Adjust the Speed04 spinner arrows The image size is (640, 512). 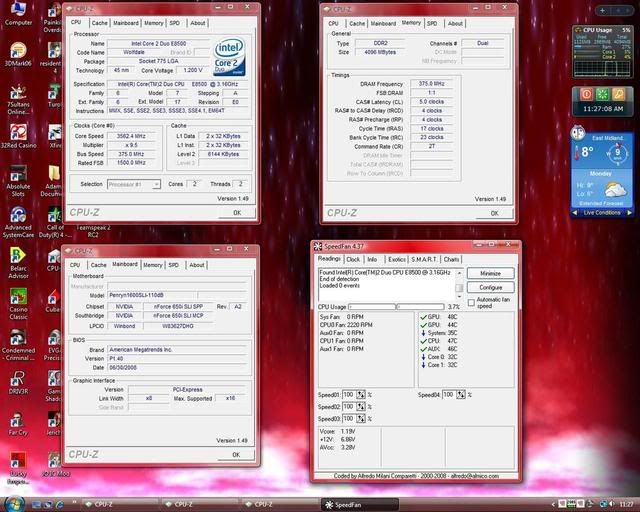pyautogui.click(x=461, y=395)
